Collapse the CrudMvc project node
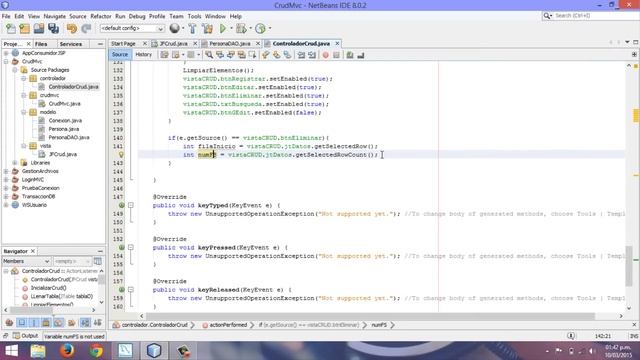 (x=6, y=61)
